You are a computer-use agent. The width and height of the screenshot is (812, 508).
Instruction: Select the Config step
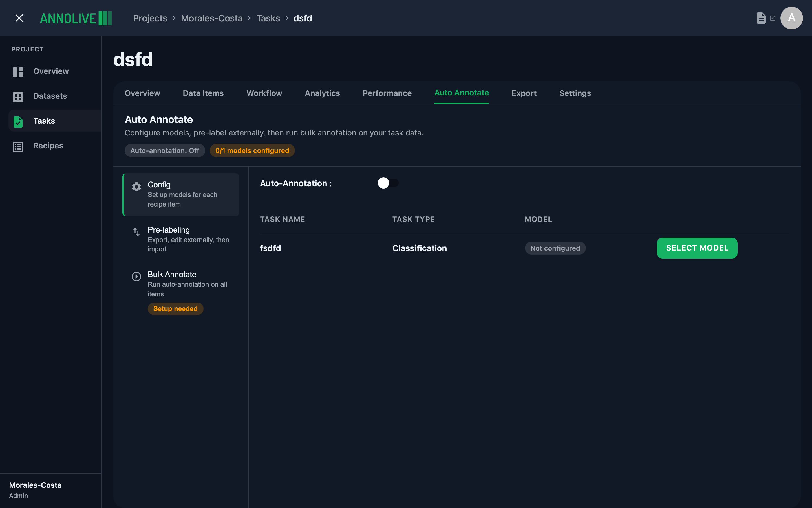(181, 194)
